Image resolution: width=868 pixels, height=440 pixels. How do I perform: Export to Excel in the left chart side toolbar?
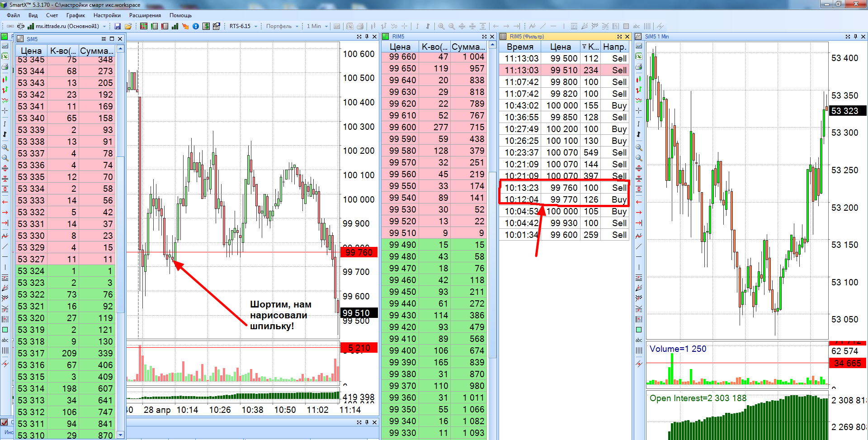pos(5,56)
